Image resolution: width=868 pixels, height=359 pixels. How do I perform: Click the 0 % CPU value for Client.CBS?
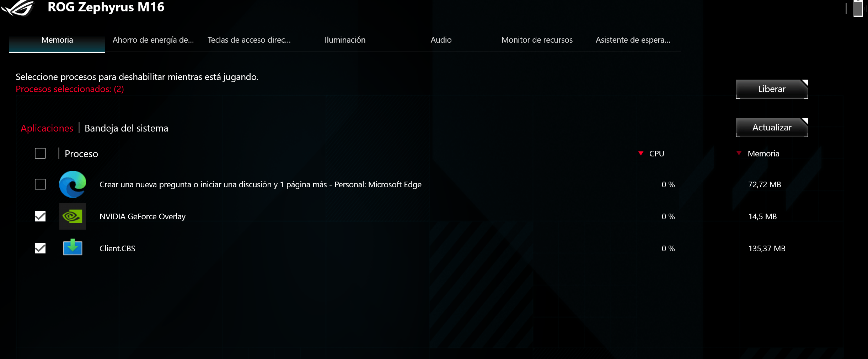click(668, 248)
